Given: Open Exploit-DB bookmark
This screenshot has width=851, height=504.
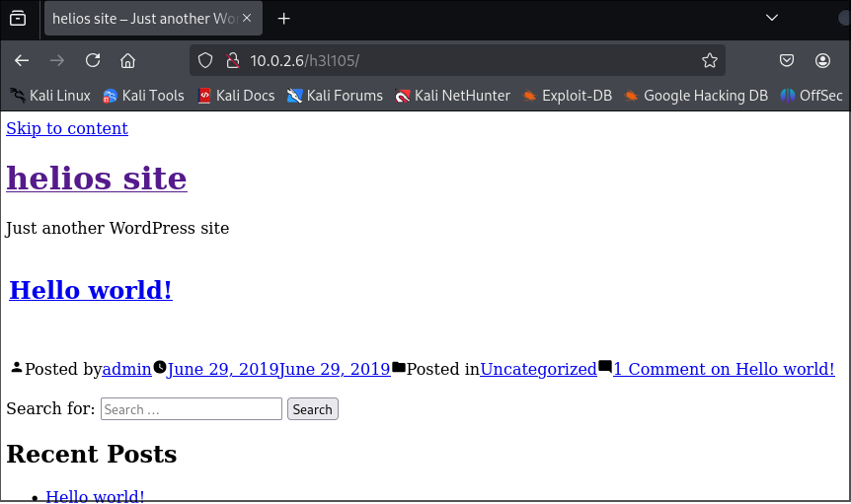Looking at the screenshot, I should click(x=567, y=96).
